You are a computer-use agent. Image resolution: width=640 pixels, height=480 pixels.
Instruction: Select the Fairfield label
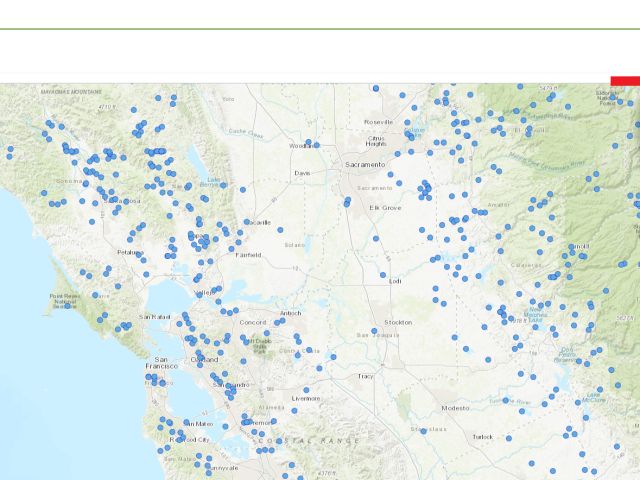pyautogui.click(x=248, y=255)
